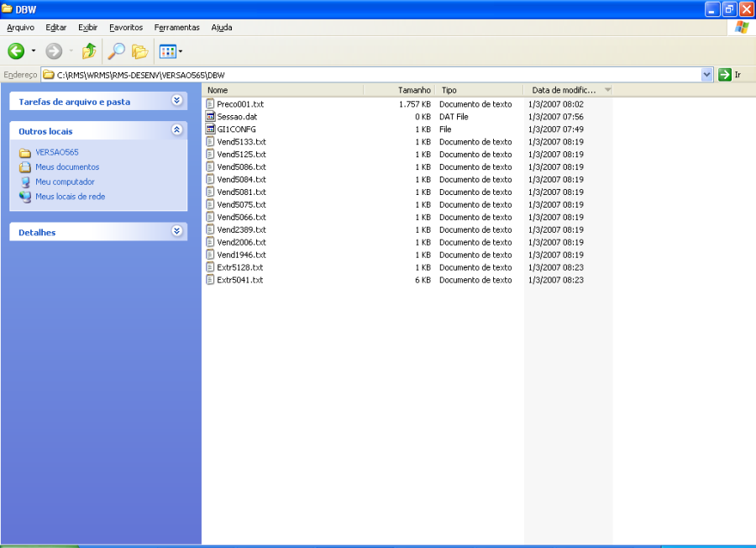Open the Back button history dropdown arrow
This screenshot has width=756, height=548.
point(34,51)
